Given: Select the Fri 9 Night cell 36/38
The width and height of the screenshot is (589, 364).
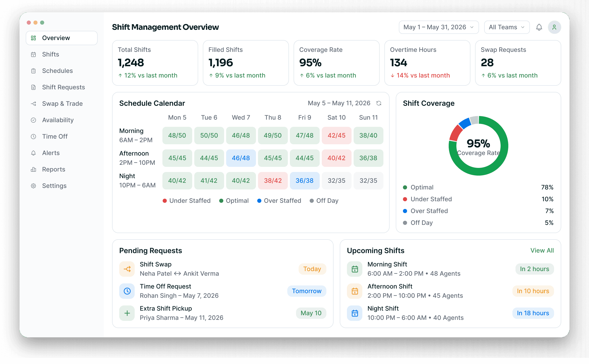Looking at the screenshot, I should click(305, 180).
